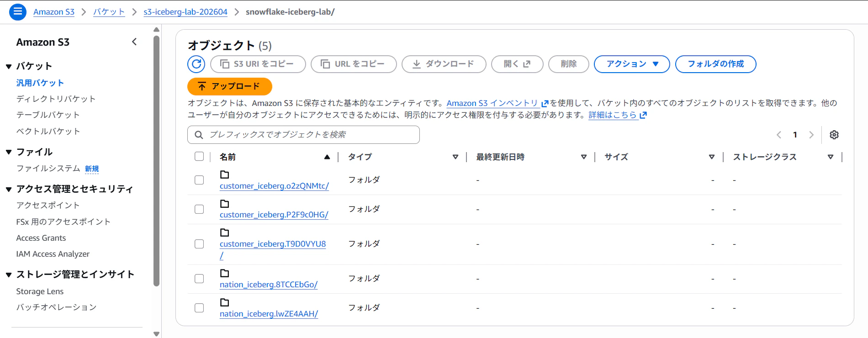Open customer_iceberg.T9D0VYU8/ folder link
Screen dimensions: 868x338
(273, 244)
